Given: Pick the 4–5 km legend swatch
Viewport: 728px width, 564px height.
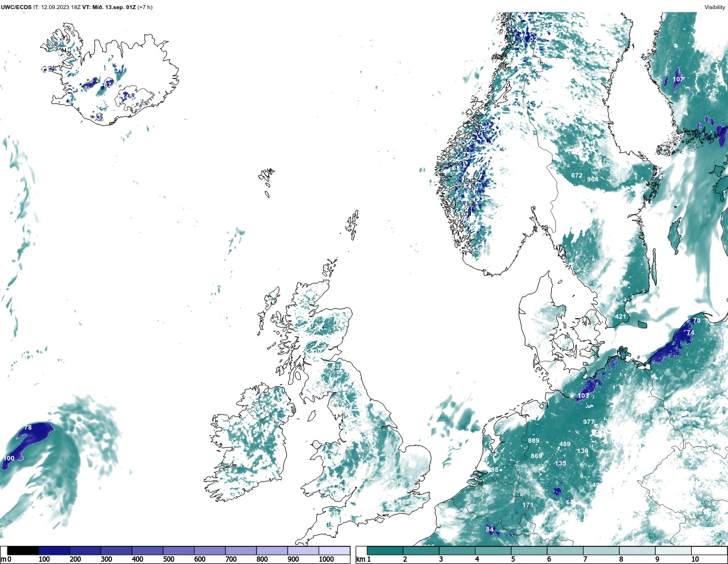Looking at the screenshot, I should 493,550.
